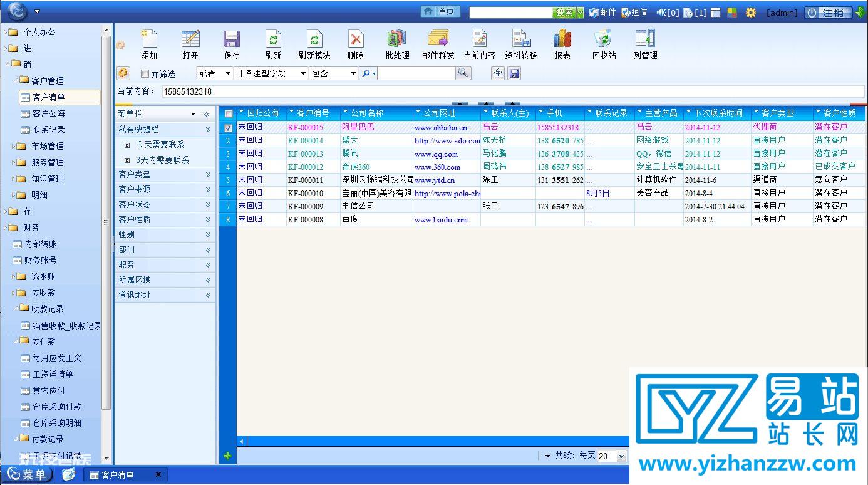The height and width of the screenshot is (485, 868).
Task: Open the www.qq.com link for 腾讯
Action: [436, 154]
